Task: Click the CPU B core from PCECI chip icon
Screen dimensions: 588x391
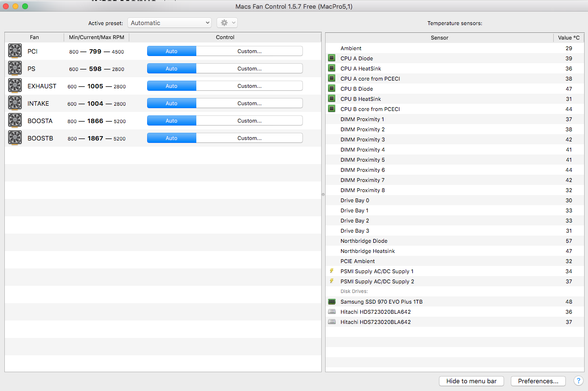Action: (331, 109)
